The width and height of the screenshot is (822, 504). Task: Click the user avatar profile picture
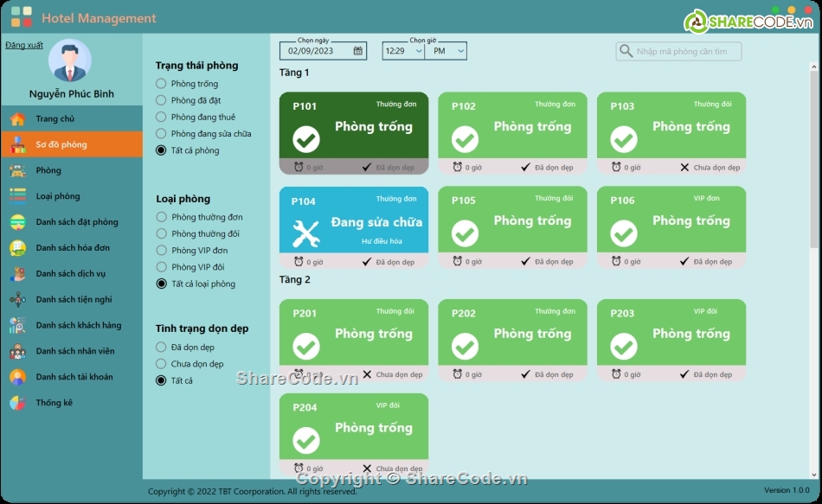coord(70,61)
